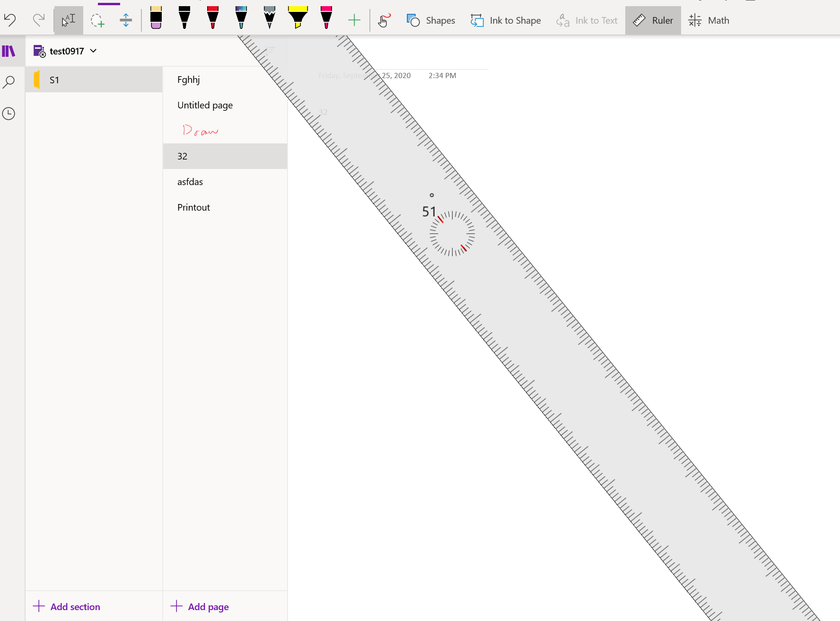Screen dimensions: 840x621
Task: Add a new pen with plus icon
Action: pos(354,20)
